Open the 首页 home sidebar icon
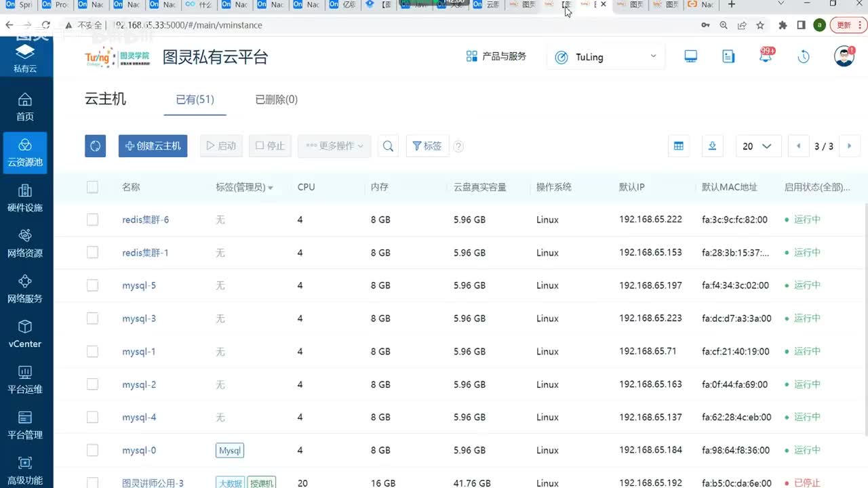This screenshot has height=488, width=868. (x=25, y=107)
